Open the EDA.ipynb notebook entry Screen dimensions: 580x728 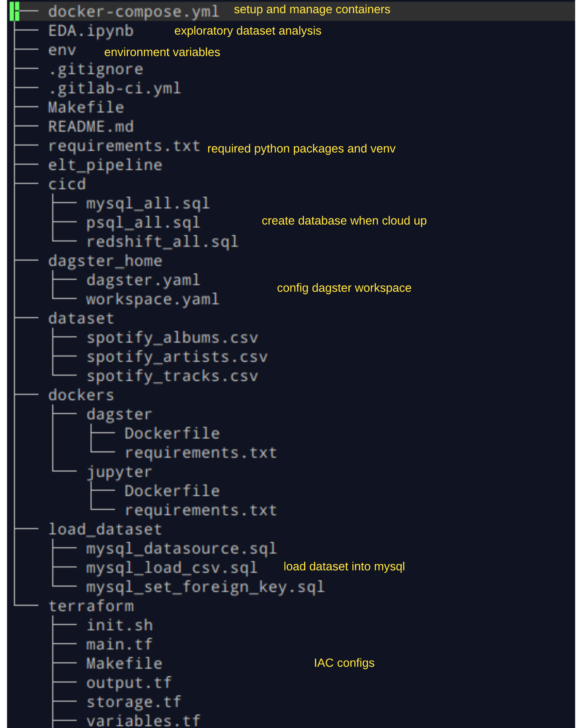[91, 31]
